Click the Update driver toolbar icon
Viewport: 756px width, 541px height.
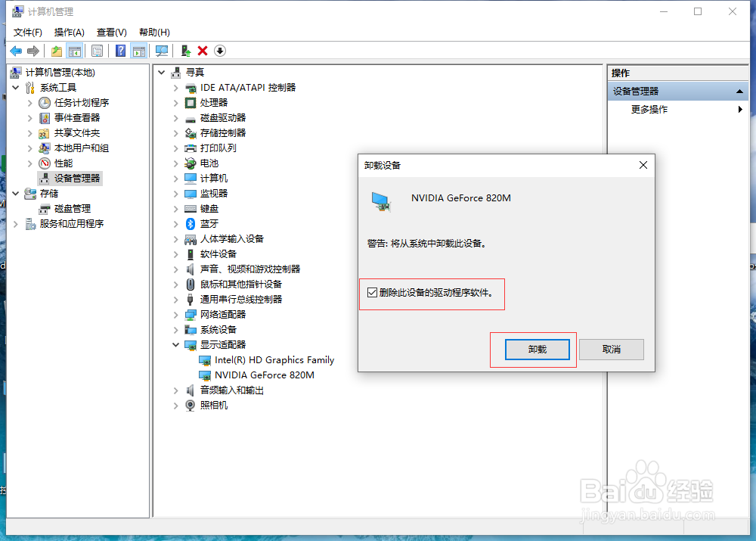click(186, 51)
